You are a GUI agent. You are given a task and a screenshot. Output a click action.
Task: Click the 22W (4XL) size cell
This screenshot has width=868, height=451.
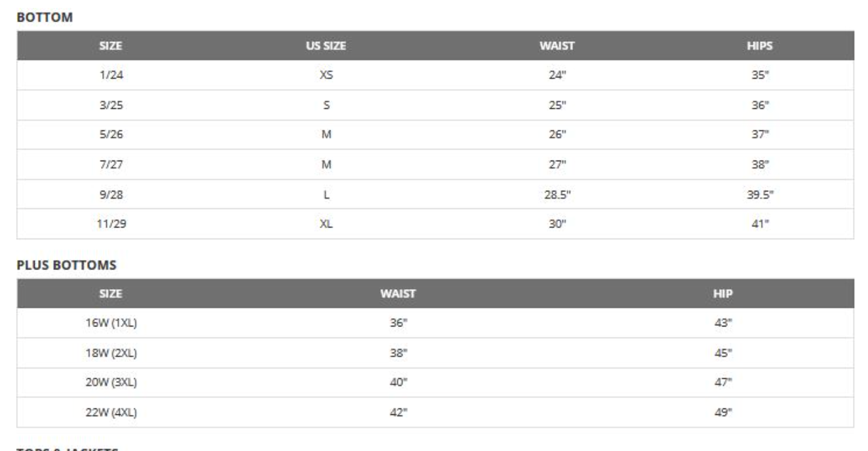111,413
